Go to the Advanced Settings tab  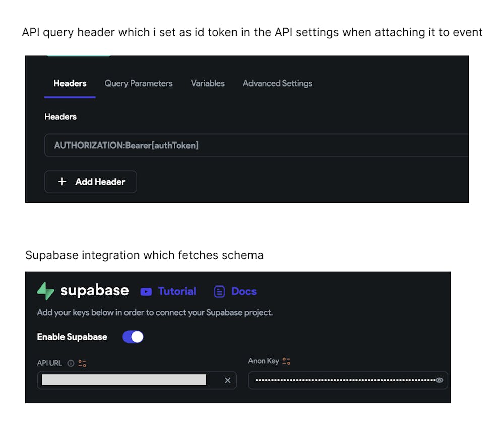click(278, 83)
